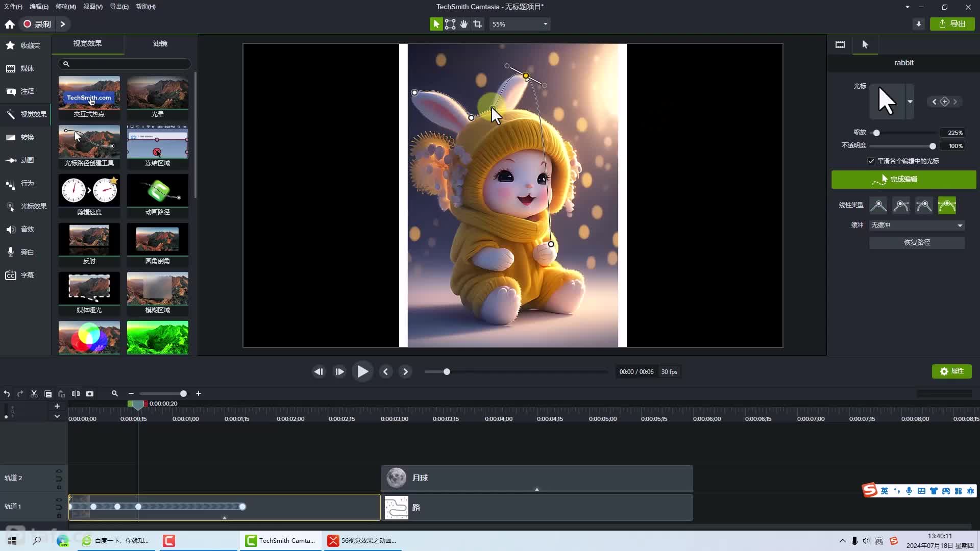
Task: Switch to 视觉效果 tab
Action: pyautogui.click(x=87, y=44)
